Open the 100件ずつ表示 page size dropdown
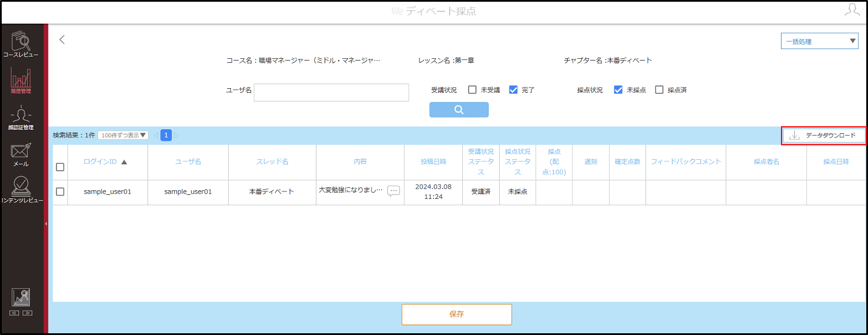Screen dimensions: 868x335 (x=123, y=135)
